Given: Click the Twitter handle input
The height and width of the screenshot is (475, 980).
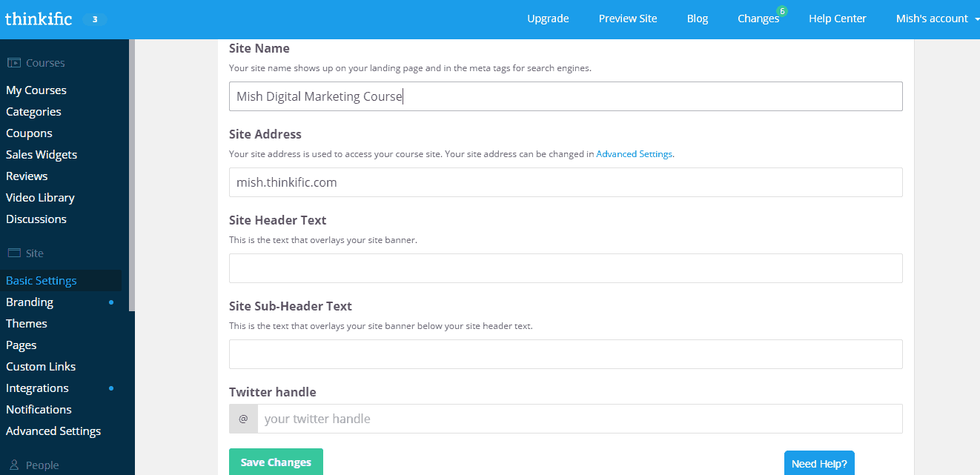Looking at the screenshot, I should [580, 419].
